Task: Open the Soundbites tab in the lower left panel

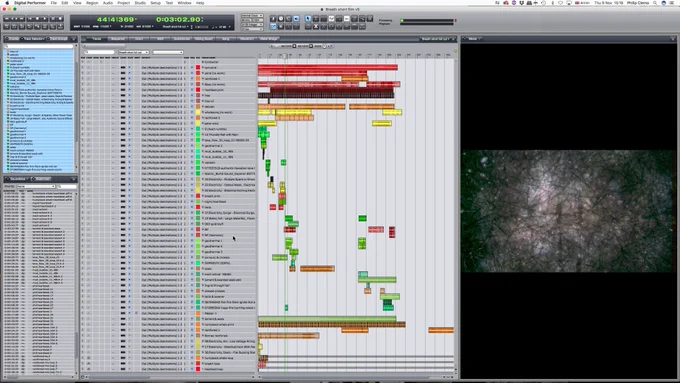Action: pos(18,179)
